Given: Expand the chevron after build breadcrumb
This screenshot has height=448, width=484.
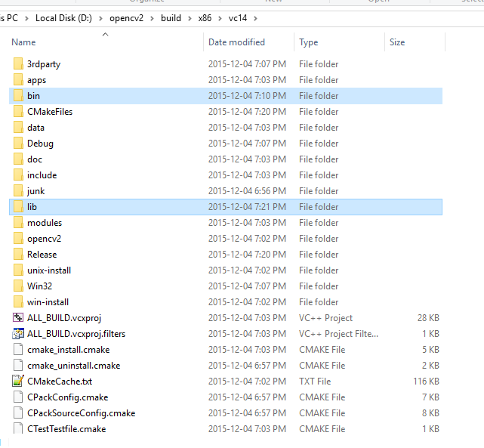Looking at the screenshot, I should [x=190, y=19].
